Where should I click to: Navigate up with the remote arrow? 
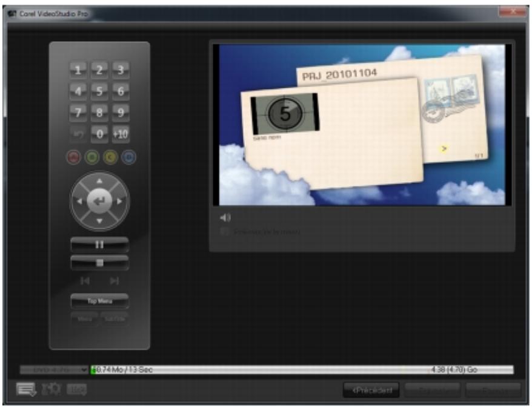click(99, 181)
